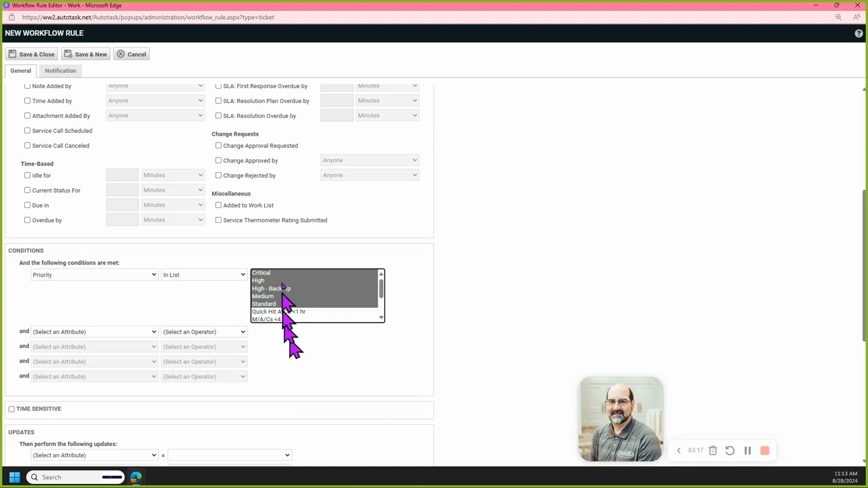Click the Idle for duration field
The height and width of the screenshot is (488, 868).
click(x=122, y=176)
